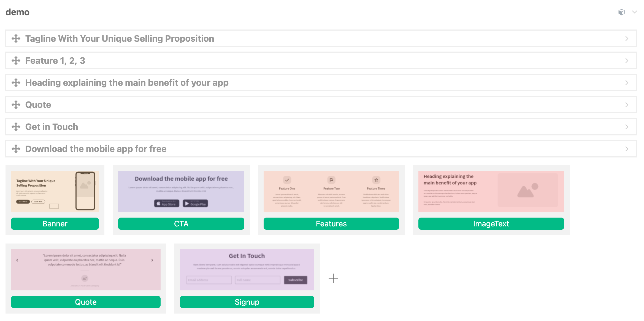Open the Quote row via its chevron
Screen dimensions: 644x321
[x=627, y=105]
